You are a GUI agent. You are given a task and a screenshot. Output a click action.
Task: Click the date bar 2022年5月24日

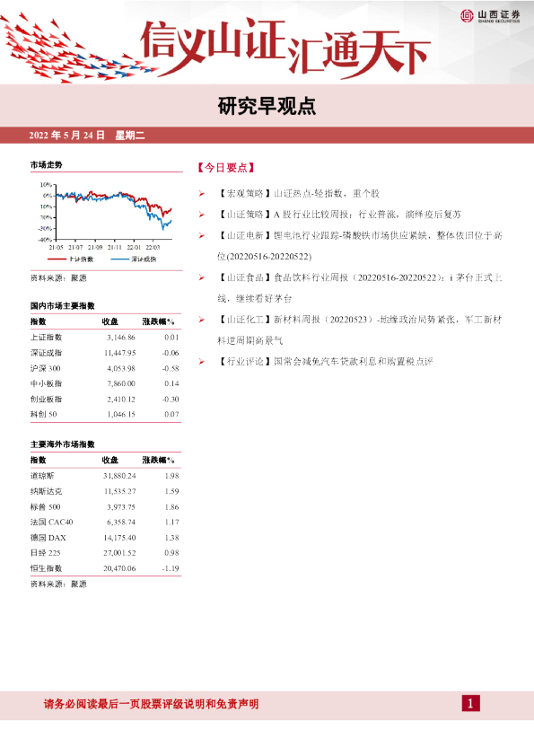[87, 136]
